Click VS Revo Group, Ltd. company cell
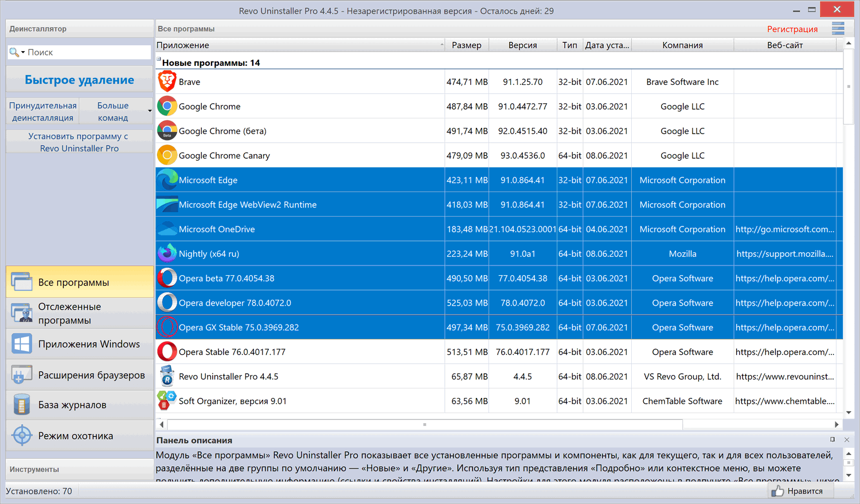Image resolution: width=860 pixels, height=504 pixels. (682, 377)
